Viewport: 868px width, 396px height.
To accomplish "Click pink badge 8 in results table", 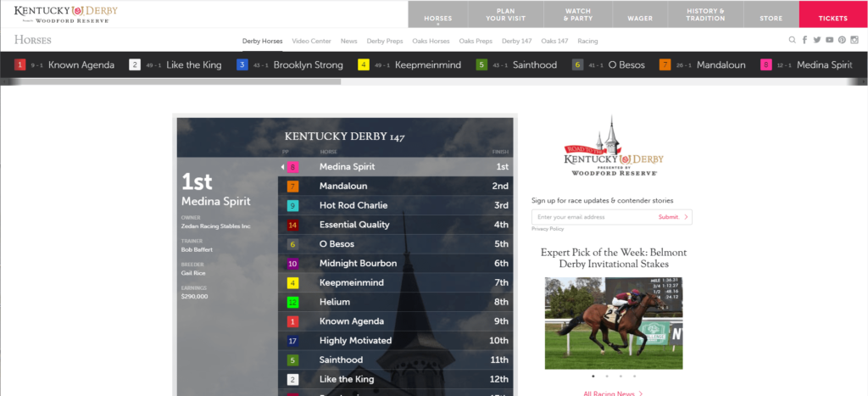I will [292, 167].
